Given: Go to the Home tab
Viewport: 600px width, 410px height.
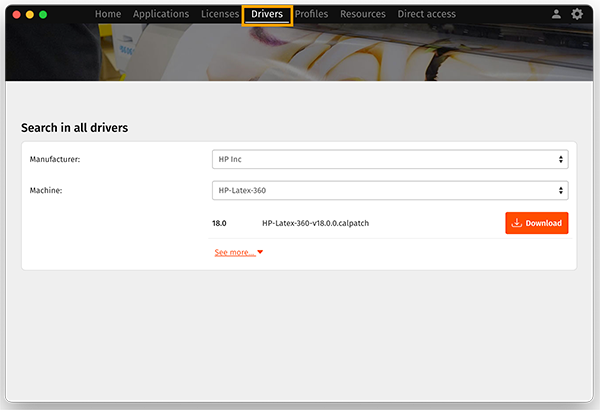Looking at the screenshot, I should pyautogui.click(x=108, y=15).
